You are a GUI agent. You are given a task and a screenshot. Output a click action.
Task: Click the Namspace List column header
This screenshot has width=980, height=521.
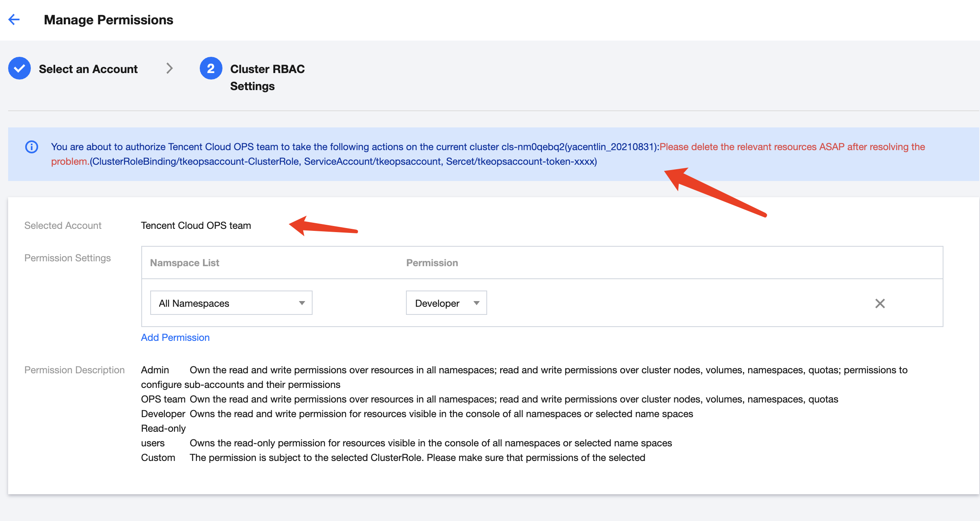click(x=185, y=263)
